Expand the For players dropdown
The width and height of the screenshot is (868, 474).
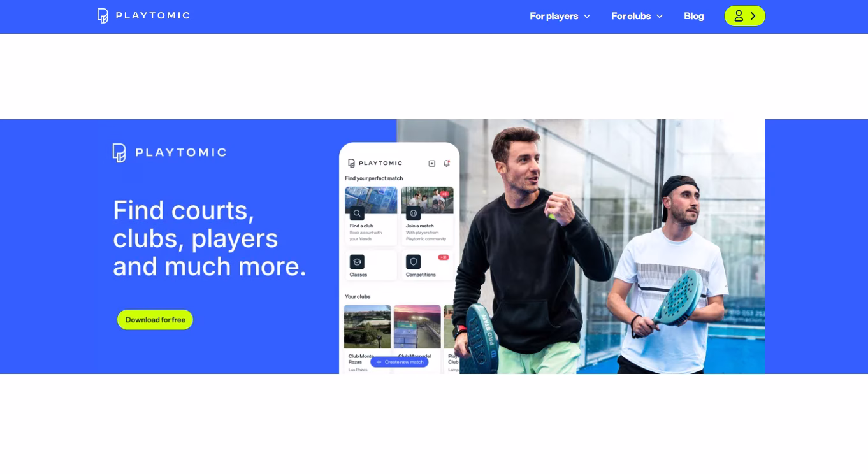coord(560,16)
